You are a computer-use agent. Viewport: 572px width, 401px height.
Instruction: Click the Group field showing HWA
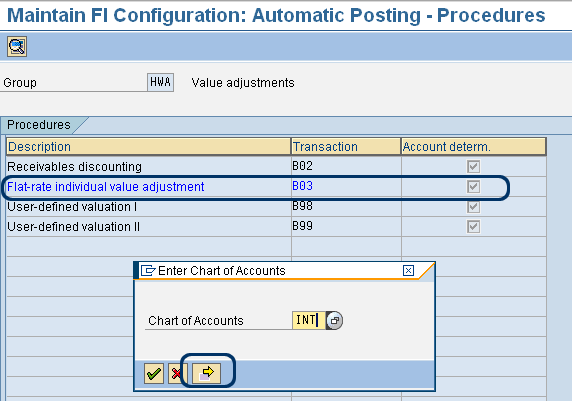click(x=160, y=82)
